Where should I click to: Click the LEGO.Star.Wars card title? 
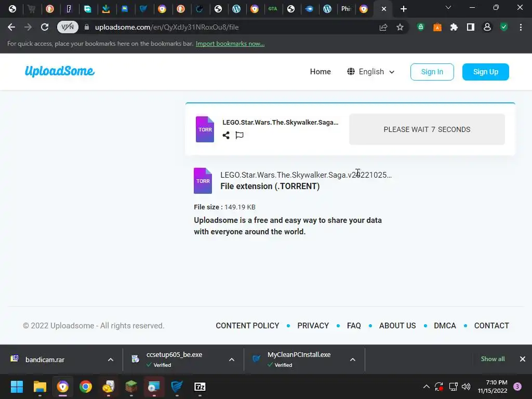click(x=280, y=123)
